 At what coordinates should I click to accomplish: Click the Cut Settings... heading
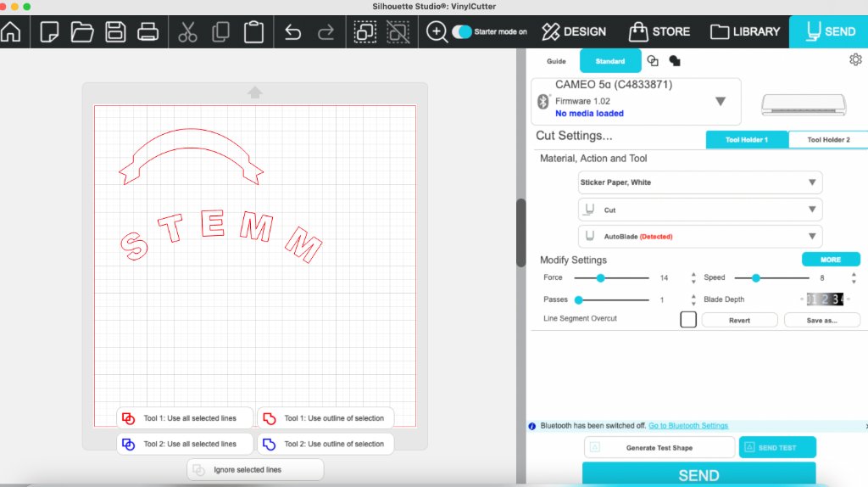[x=574, y=136]
